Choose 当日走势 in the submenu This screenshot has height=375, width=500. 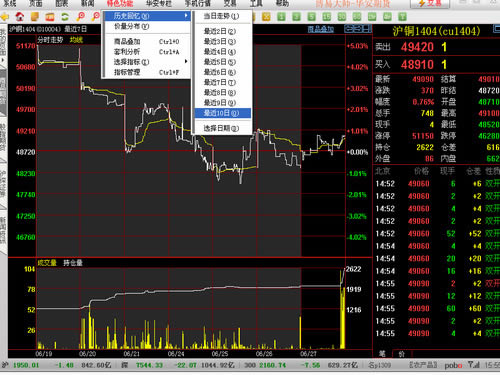(x=222, y=16)
